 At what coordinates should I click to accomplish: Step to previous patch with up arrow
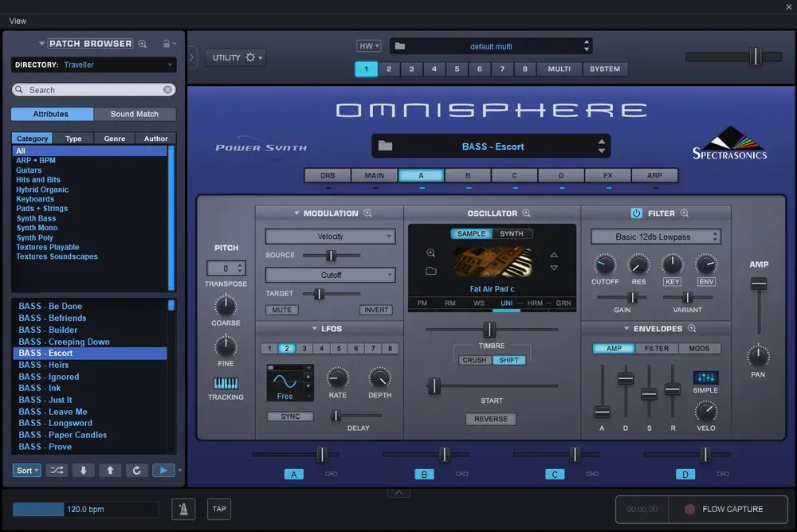tap(110, 471)
